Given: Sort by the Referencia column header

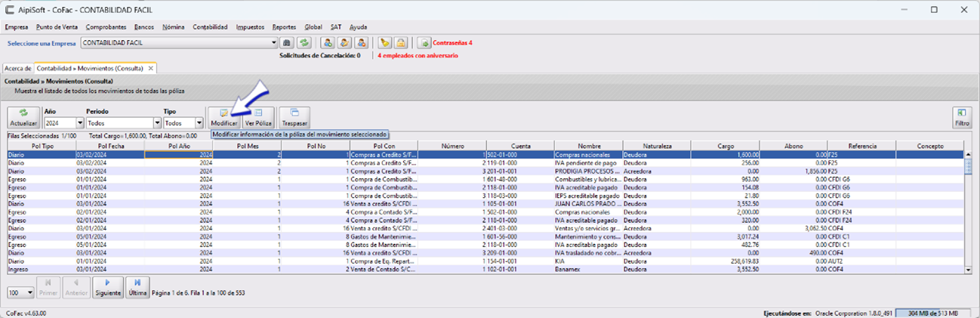Looking at the screenshot, I should click(861, 146).
